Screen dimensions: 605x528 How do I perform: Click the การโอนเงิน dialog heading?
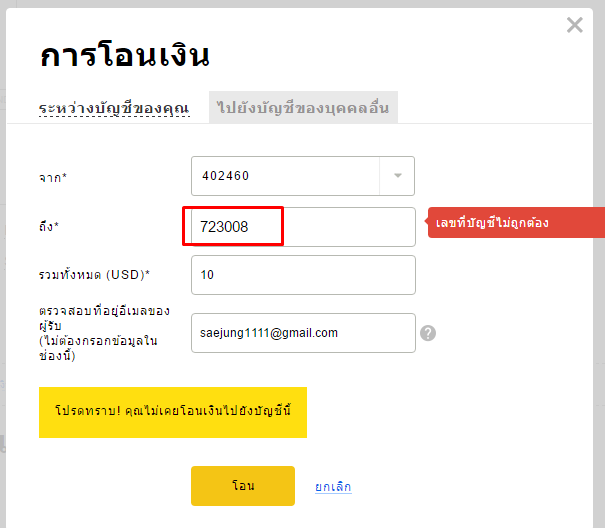(125, 56)
